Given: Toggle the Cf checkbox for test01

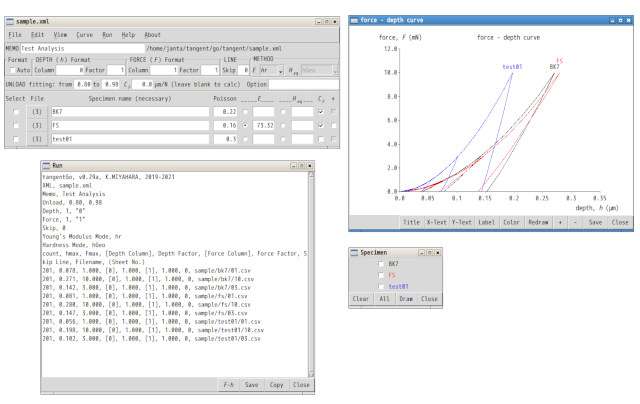Looking at the screenshot, I should [321, 139].
